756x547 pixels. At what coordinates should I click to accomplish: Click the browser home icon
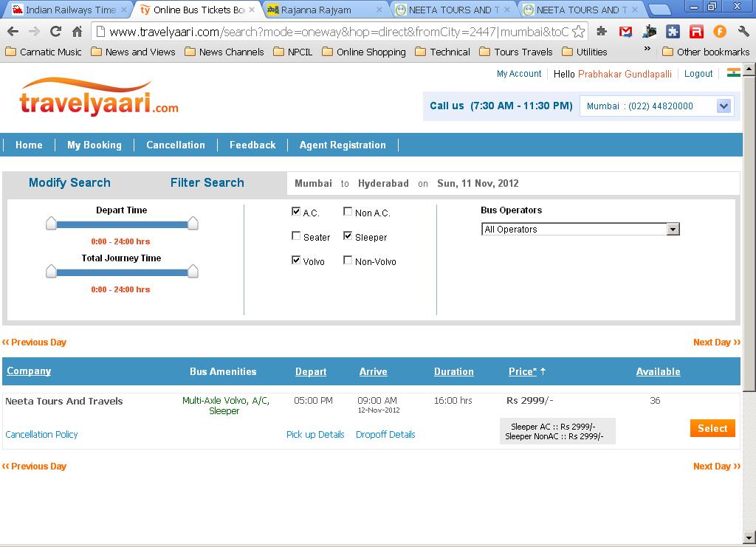[x=77, y=32]
